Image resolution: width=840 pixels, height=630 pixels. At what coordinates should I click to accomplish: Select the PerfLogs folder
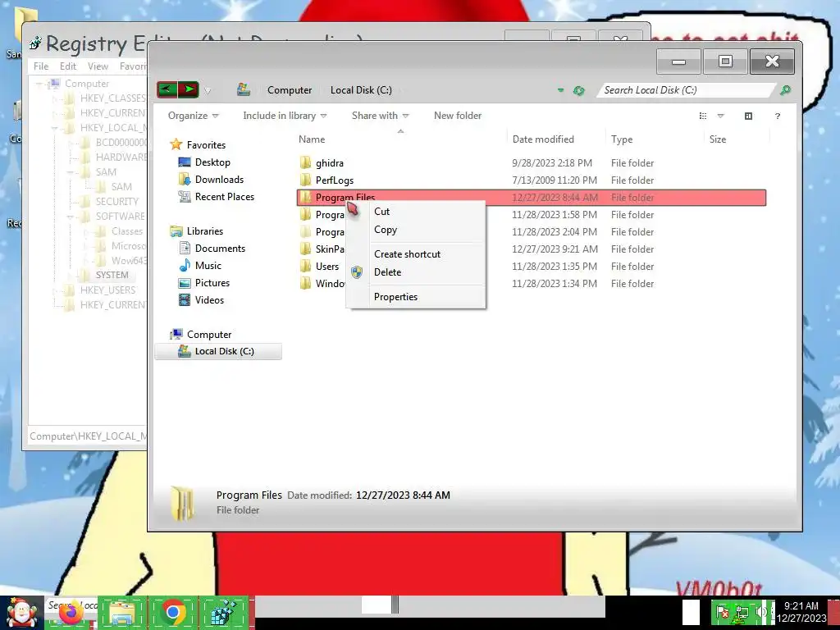click(335, 180)
